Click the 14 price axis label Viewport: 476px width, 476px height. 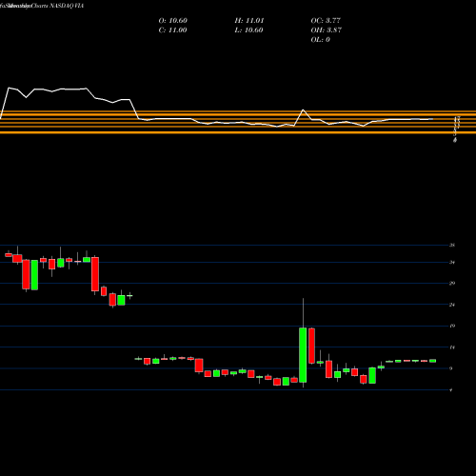pyautogui.click(x=452, y=347)
